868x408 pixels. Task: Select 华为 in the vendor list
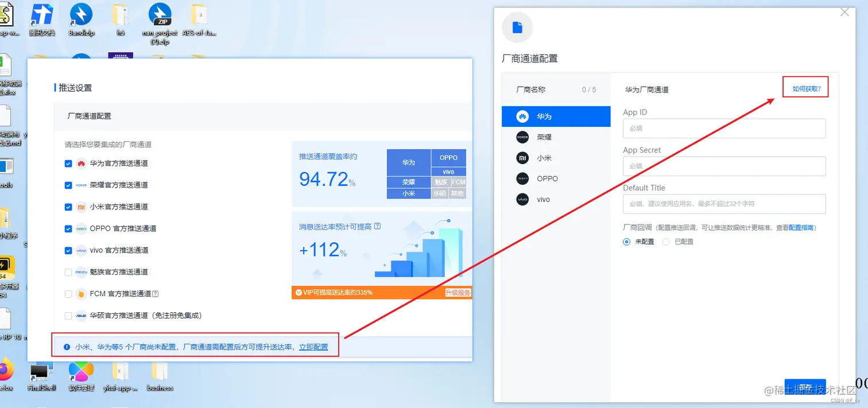(x=556, y=116)
